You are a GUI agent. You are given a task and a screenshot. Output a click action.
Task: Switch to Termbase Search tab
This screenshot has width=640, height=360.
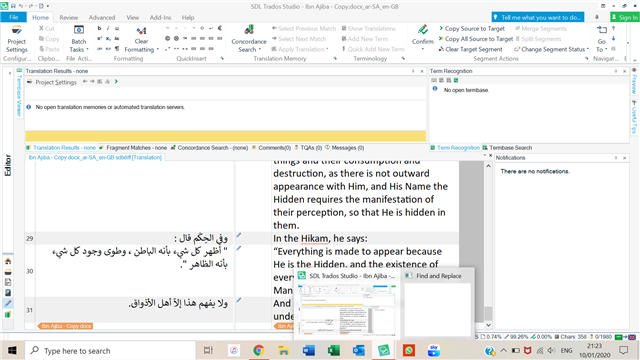(x=507, y=148)
